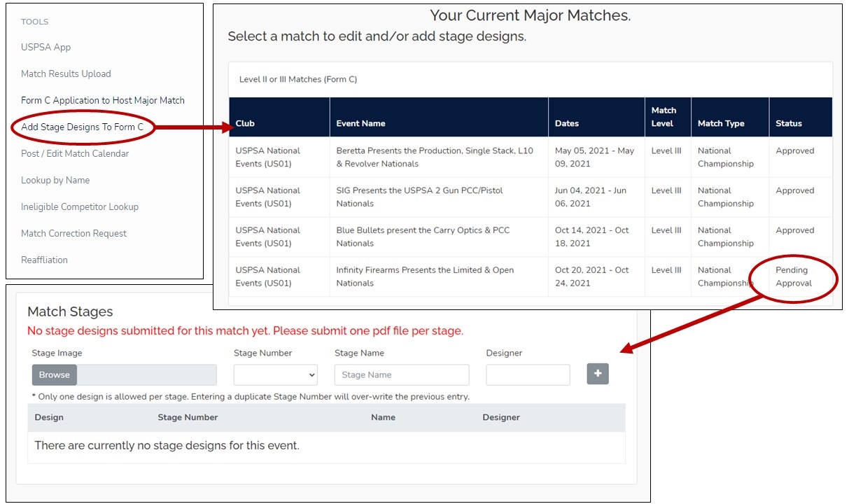Open Ineligible Competitor Lookup
849x504 pixels.
point(80,206)
